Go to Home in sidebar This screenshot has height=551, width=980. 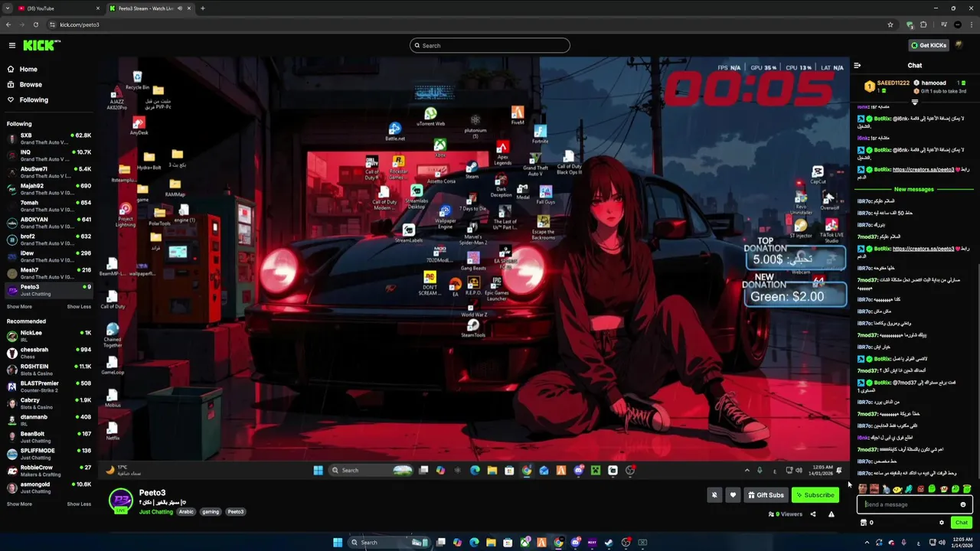[x=28, y=69]
